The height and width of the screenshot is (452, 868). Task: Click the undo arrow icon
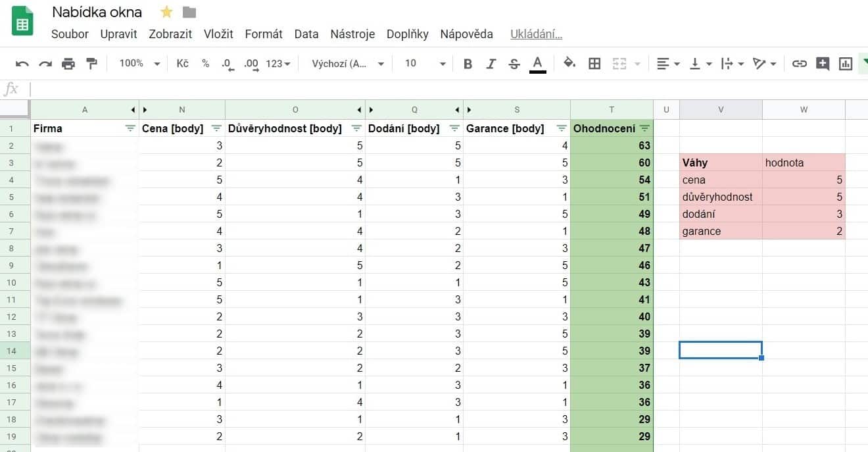coord(22,64)
